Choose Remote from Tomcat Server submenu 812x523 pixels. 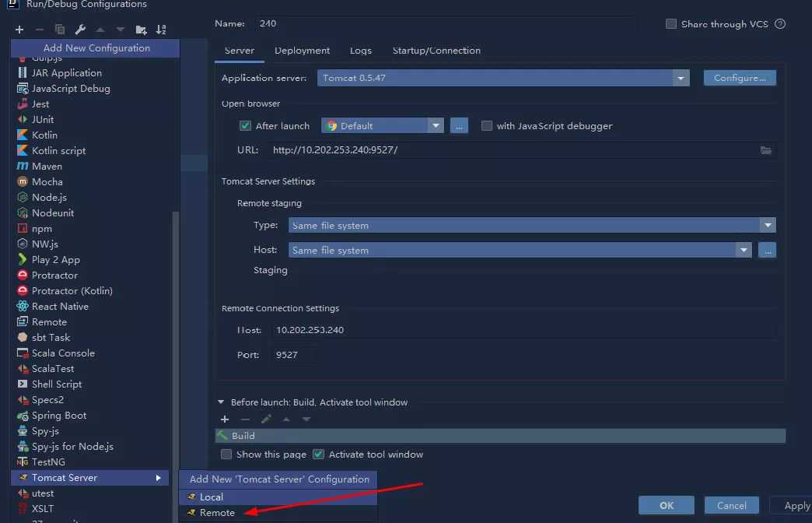217,513
